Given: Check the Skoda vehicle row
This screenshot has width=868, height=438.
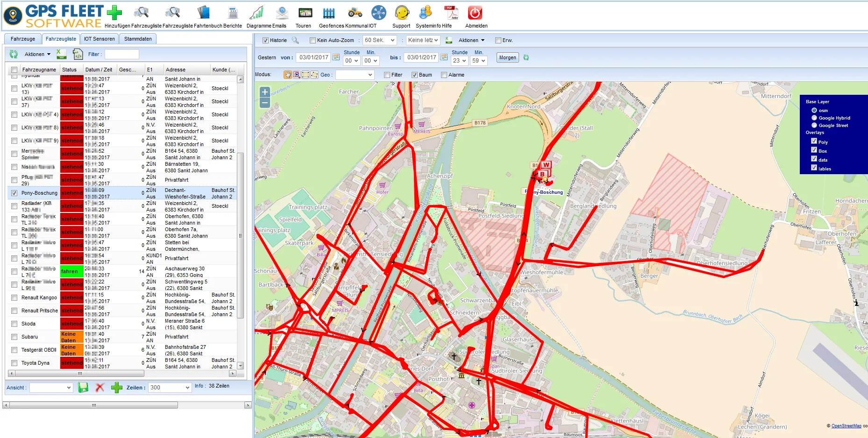Looking at the screenshot, I should click(14, 324).
